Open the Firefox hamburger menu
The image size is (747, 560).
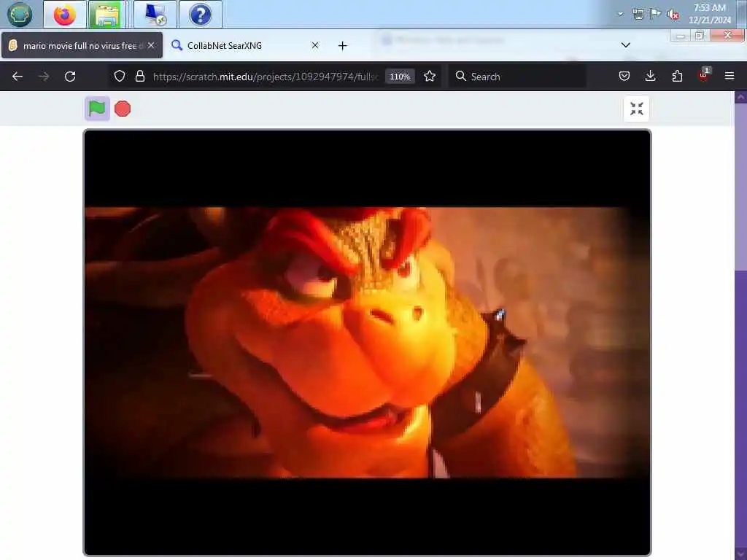[729, 76]
